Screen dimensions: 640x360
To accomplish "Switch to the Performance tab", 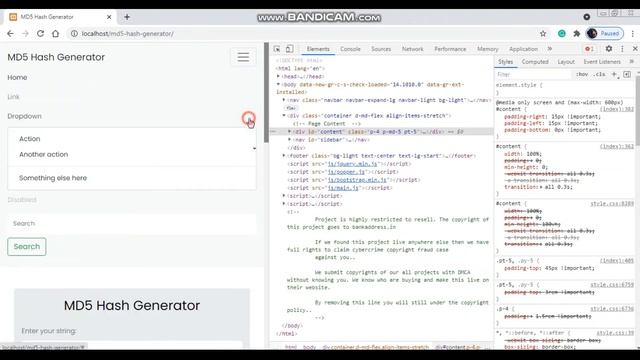I will click(x=450, y=49).
